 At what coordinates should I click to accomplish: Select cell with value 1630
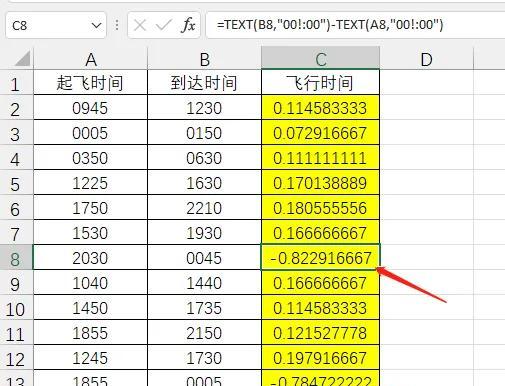point(204,183)
